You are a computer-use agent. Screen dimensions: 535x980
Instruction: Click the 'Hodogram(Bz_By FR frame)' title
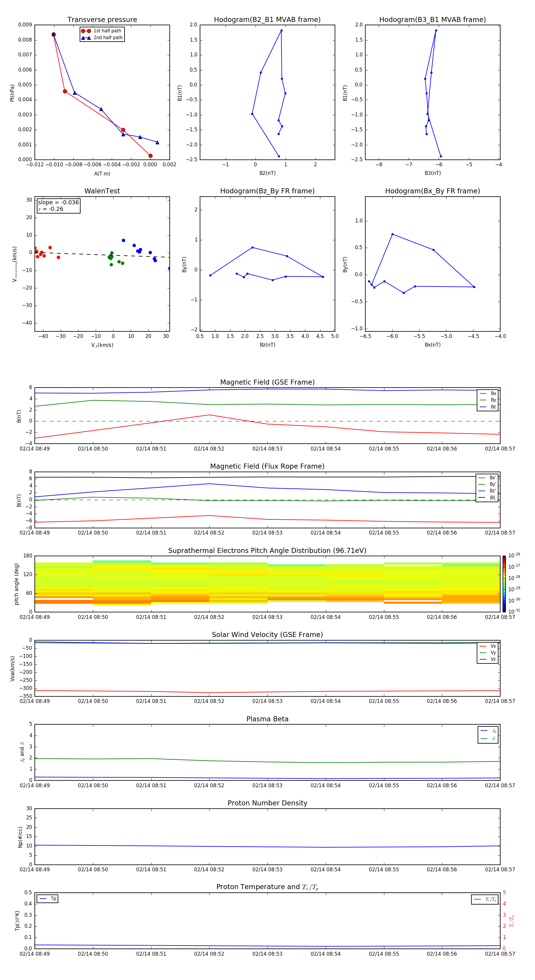pos(267,191)
